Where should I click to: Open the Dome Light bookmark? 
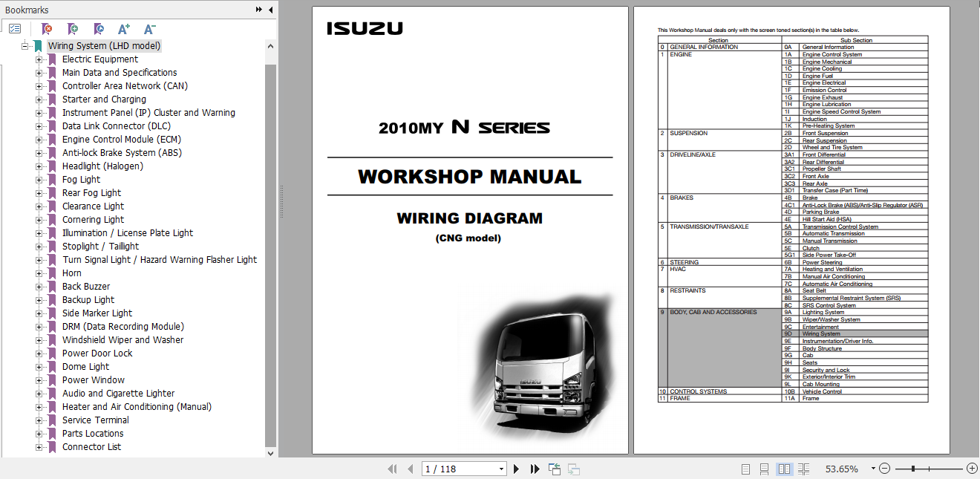point(85,367)
